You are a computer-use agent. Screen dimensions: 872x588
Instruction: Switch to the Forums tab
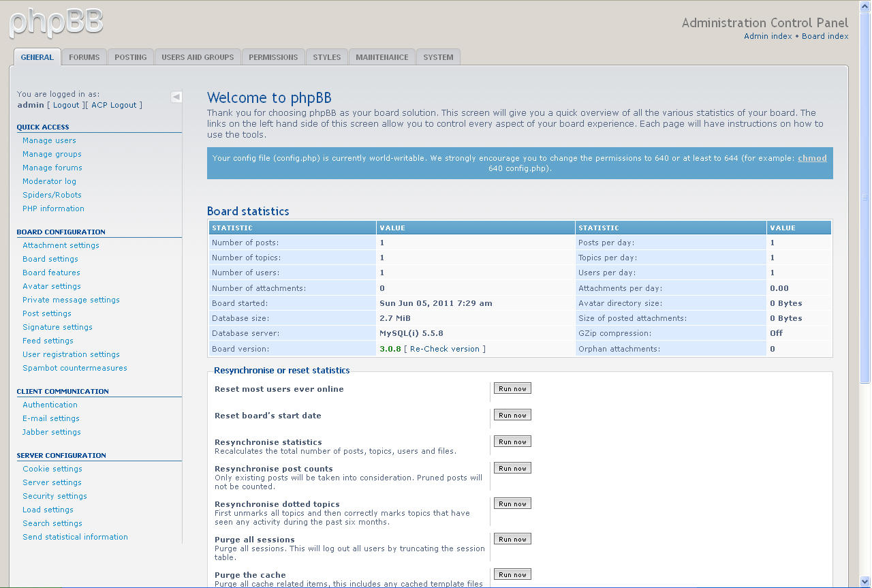tap(84, 57)
